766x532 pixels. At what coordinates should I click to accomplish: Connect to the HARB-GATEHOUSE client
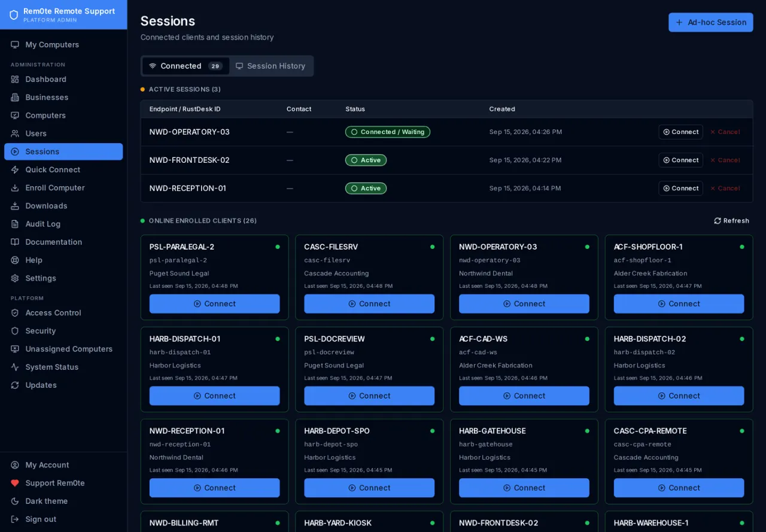(x=524, y=488)
